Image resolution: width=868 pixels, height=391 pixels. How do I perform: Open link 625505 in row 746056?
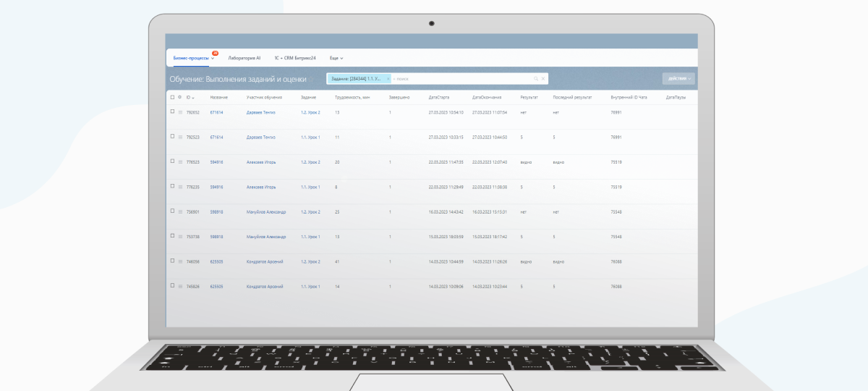pos(216,261)
